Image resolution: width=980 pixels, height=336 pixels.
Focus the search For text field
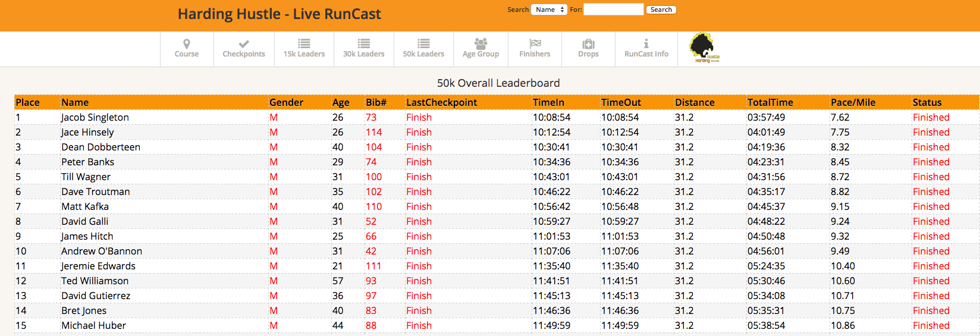(613, 10)
